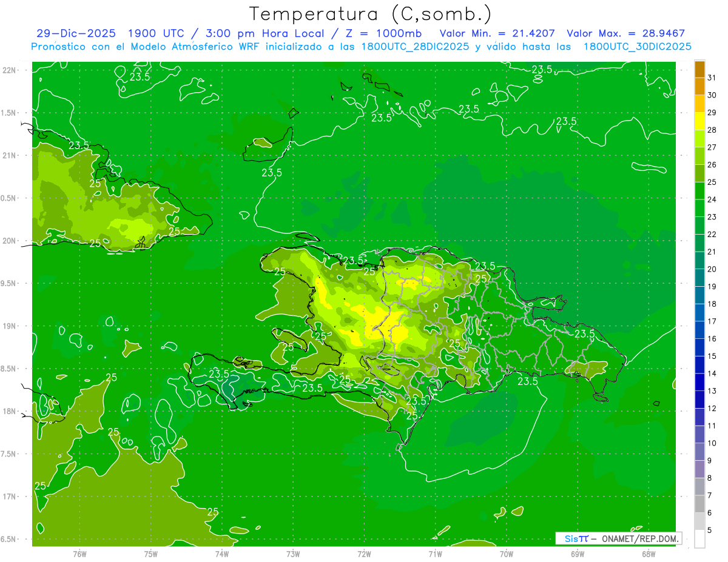Click the legend value 5

pyautogui.click(x=710, y=530)
